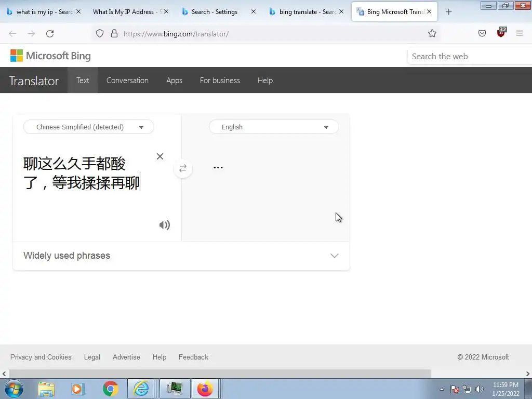Open Windows Explorer from taskbar
The image size is (532, 399).
(x=46, y=389)
